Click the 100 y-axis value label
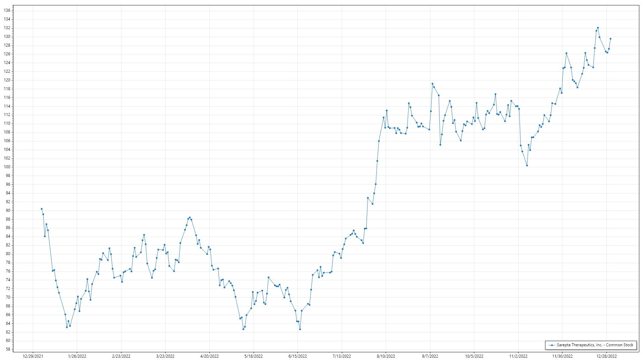This screenshot has height=362, width=644. coord(7,167)
